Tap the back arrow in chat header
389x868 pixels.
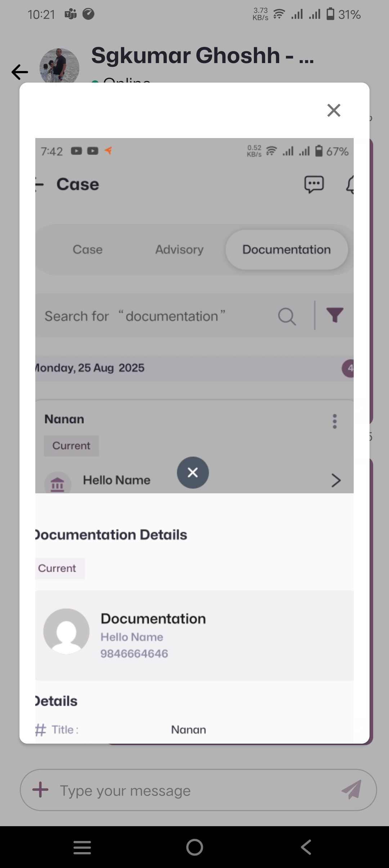(20, 72)
